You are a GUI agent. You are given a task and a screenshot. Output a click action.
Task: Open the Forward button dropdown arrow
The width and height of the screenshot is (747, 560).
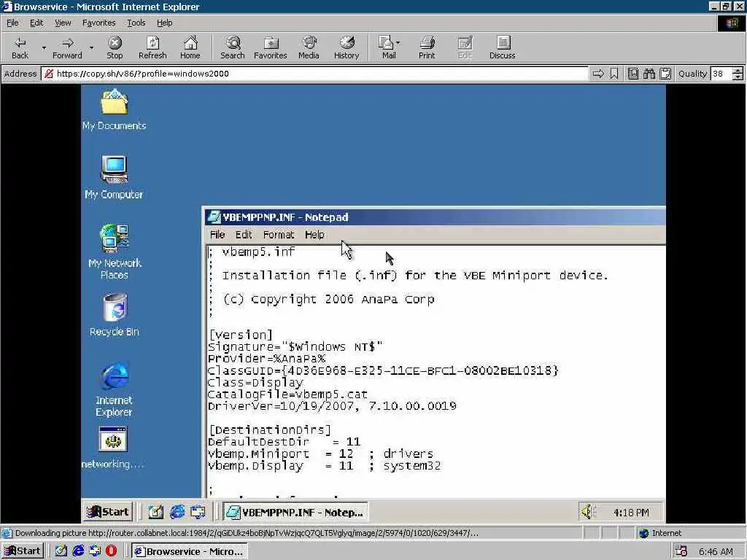(x=91, y=47)
